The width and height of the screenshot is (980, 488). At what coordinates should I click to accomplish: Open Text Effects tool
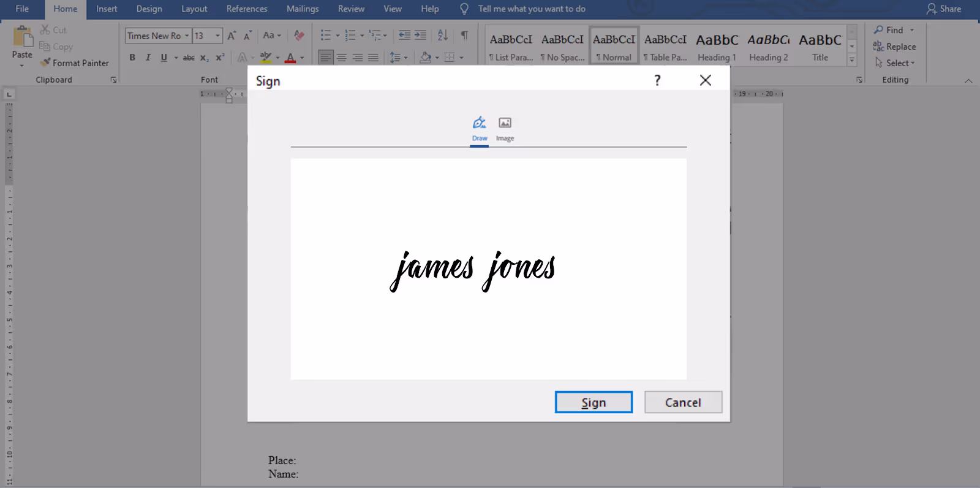coord(243,57)
